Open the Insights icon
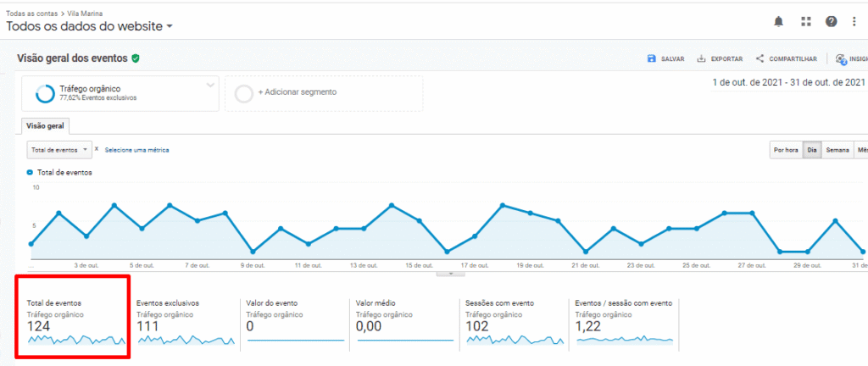Screen dimensions: 868x366 [x=840, y=59]
